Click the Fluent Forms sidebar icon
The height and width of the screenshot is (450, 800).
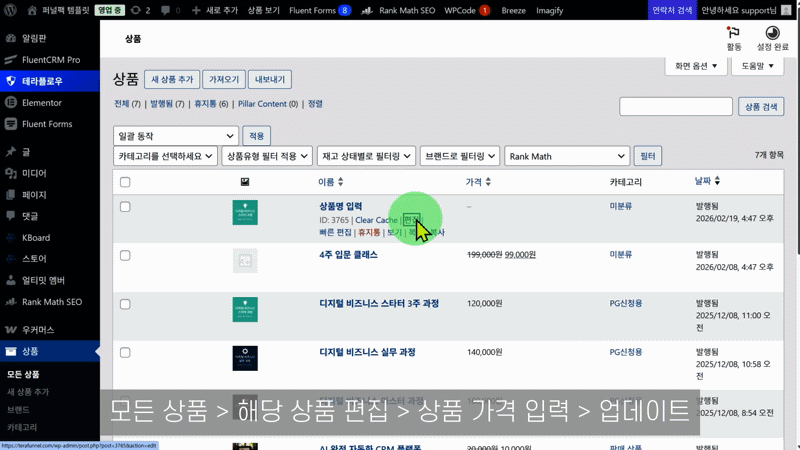click(x=11, y=124)
